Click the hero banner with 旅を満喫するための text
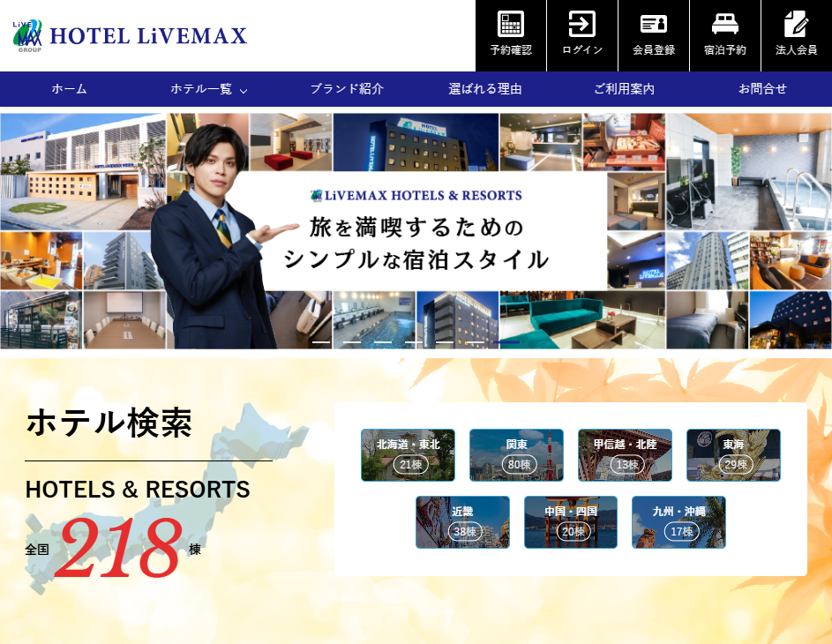The height and width of the screenshot is (644, 832). [416, 231]
